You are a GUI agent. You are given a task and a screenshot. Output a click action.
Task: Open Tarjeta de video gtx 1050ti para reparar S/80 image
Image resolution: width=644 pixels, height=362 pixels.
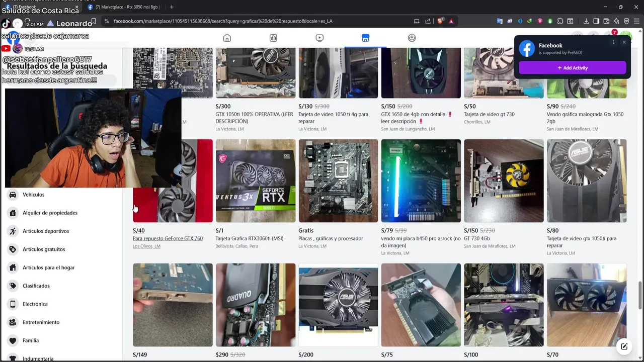[x=587, y=180]
